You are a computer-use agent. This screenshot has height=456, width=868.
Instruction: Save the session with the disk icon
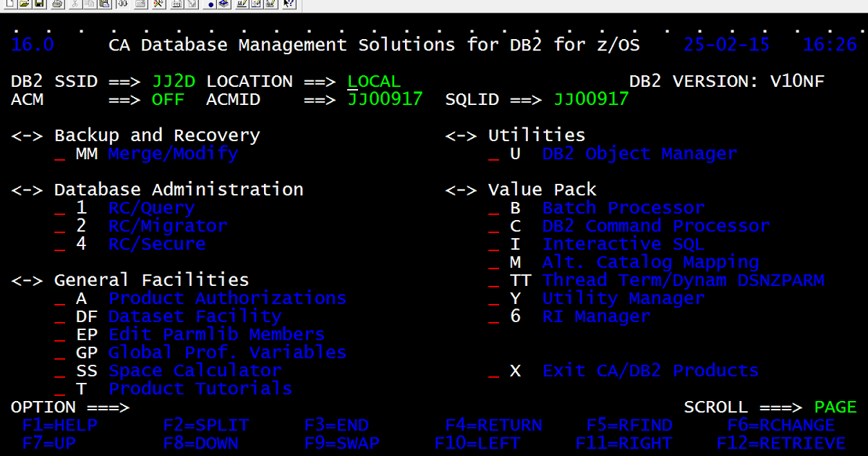(x=38, y=4)
